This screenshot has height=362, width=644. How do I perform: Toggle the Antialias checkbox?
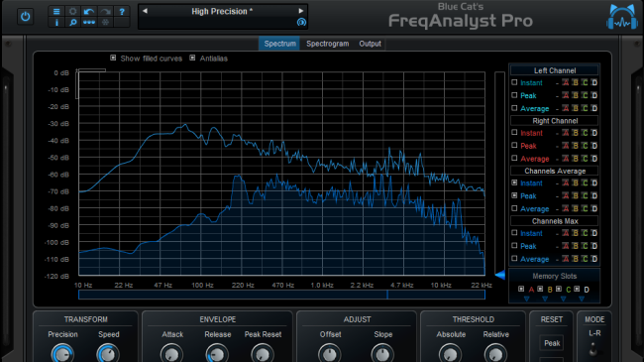tap(192, 58)
